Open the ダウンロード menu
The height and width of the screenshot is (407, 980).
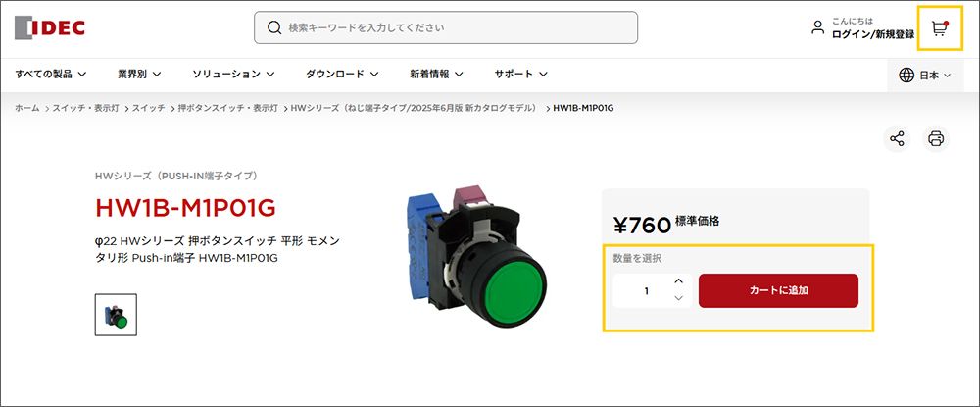342,74
